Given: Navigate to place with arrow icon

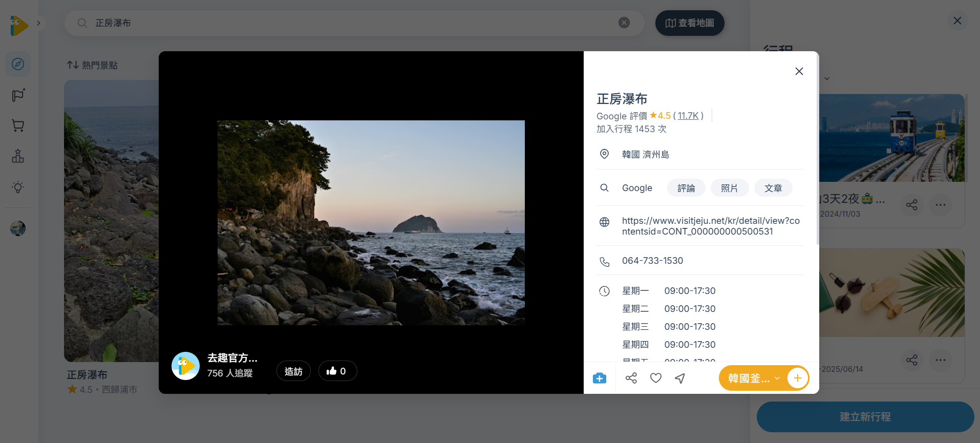Looking at the screenshot, I should pos(680,378).
